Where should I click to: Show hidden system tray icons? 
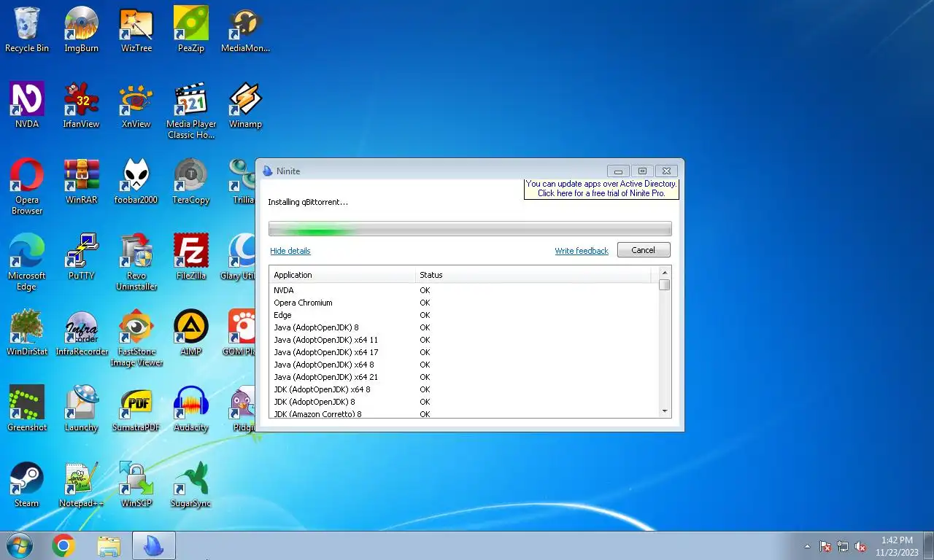807,546
